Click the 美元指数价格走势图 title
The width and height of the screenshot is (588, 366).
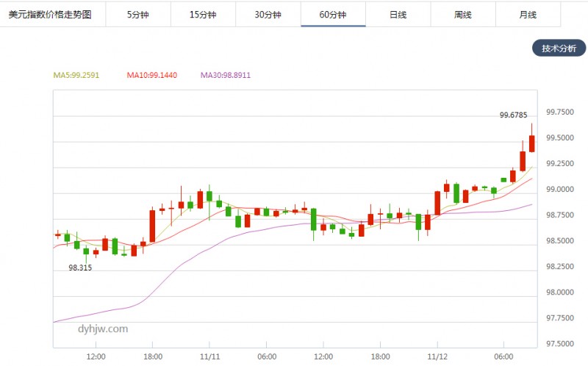point(50,14)
